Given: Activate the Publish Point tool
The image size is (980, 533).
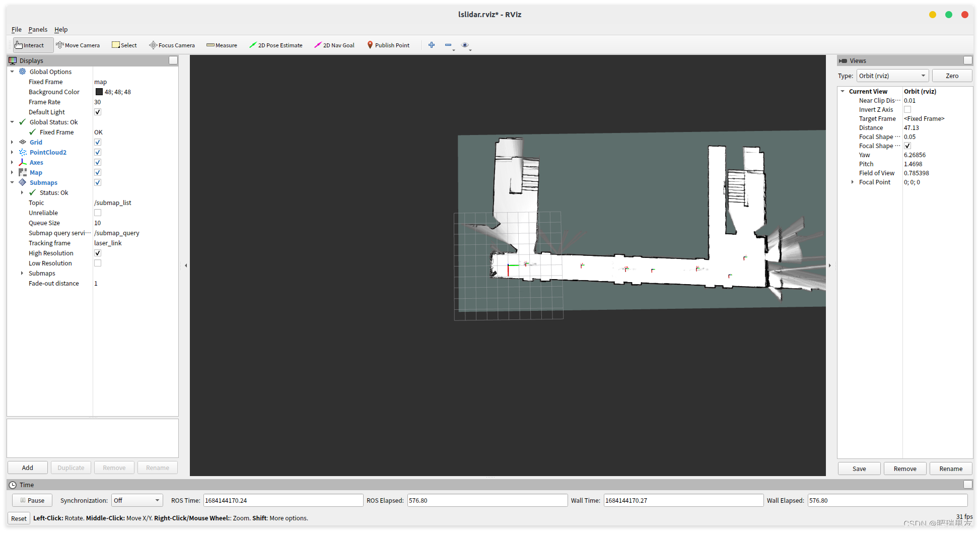Looking at the screenshot, I should coord(388,45).
